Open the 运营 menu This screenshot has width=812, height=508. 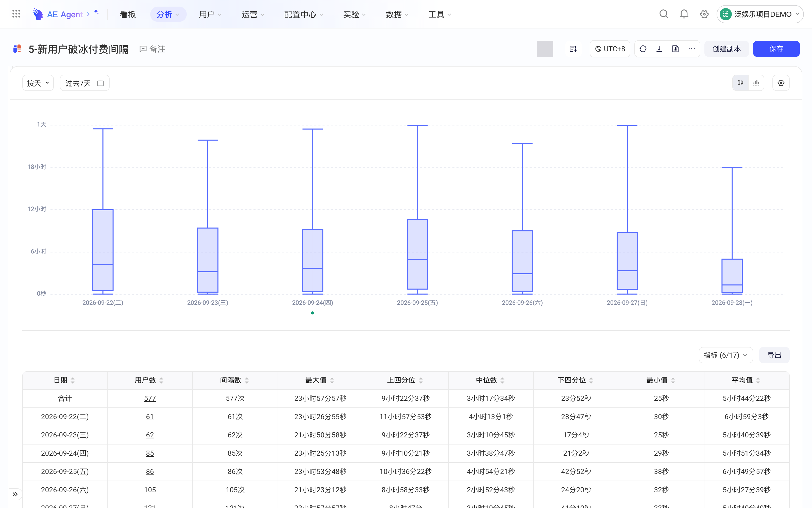(x=253, y=14)
